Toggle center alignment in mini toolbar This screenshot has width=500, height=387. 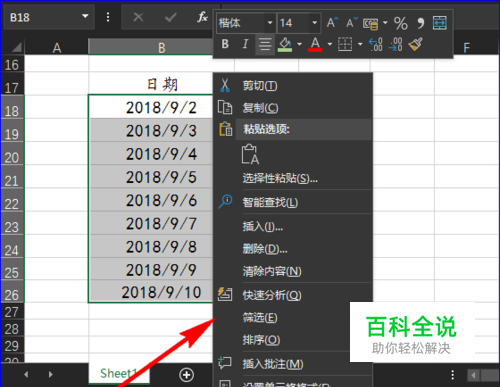[265, 44]
